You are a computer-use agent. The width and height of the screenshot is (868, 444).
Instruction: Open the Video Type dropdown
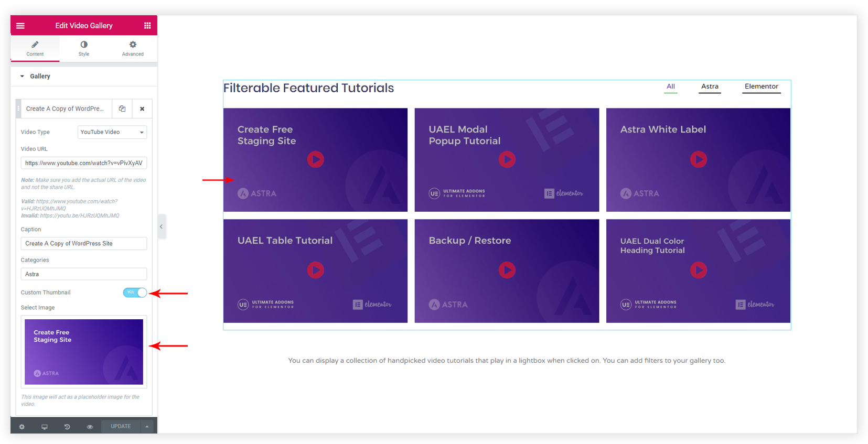[x=112, y=132]
